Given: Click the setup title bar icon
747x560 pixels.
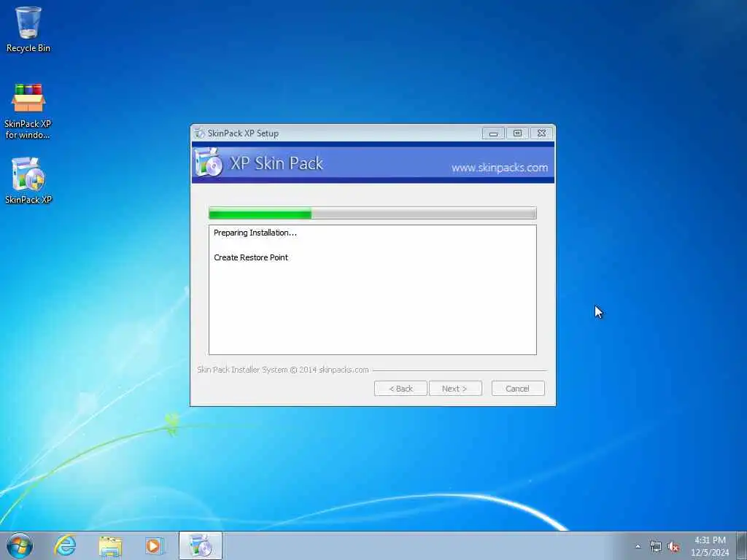Looking at the screenshot, I should (x=200, y=133).
